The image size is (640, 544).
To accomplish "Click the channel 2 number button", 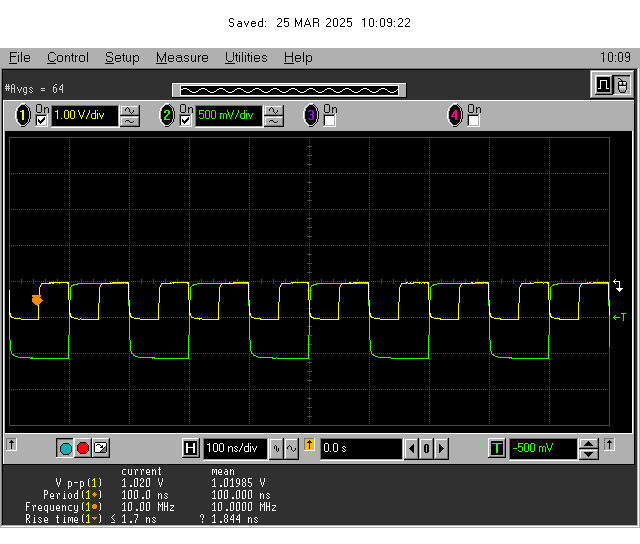I will (167, 116).
